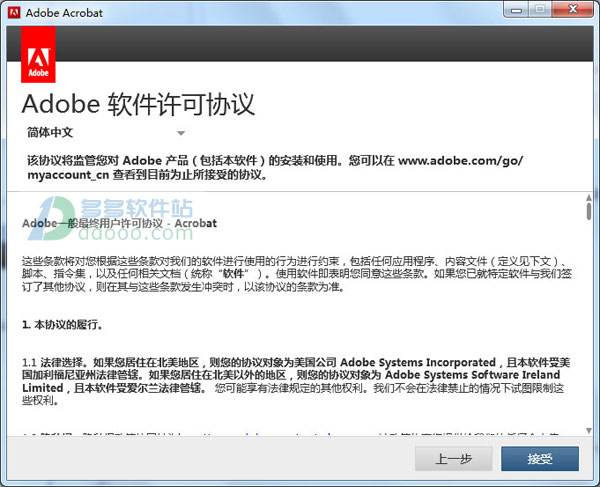Image resolution: width=600 pixels, height=487 pixels.
Task: Click the scrollbar down arrow
Action: coord(589,431)
